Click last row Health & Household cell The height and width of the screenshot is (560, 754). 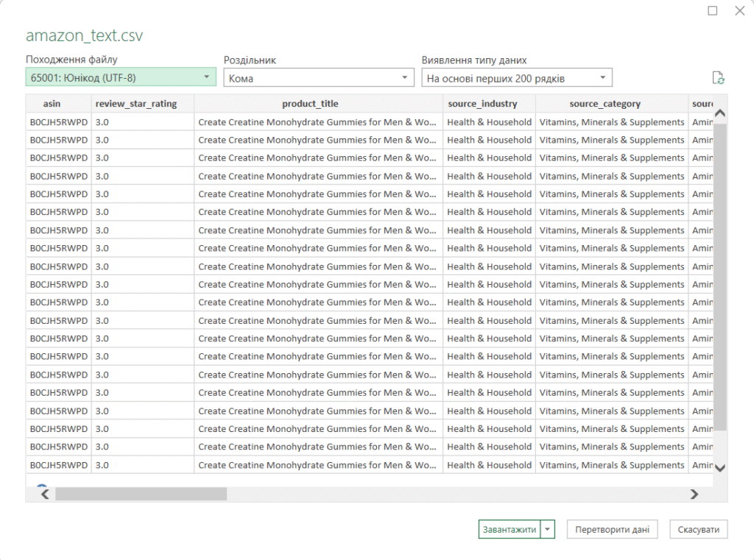489,465
